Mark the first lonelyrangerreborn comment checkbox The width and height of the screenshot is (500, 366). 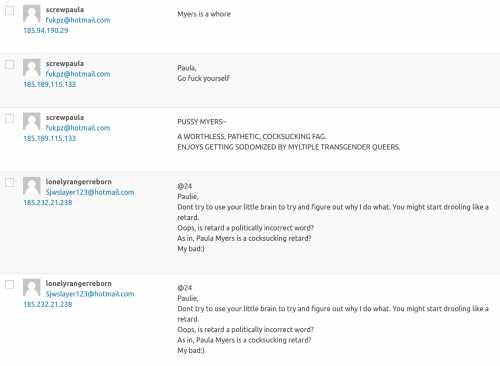(10, 182)
